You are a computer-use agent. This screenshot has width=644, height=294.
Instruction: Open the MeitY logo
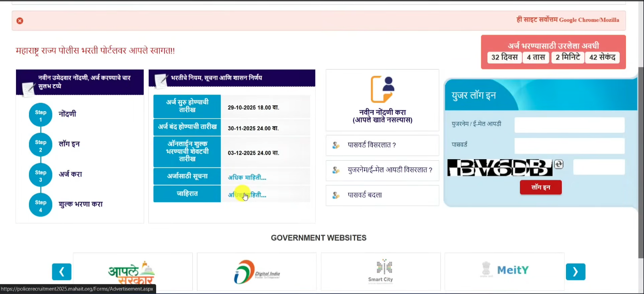[504, 270]
